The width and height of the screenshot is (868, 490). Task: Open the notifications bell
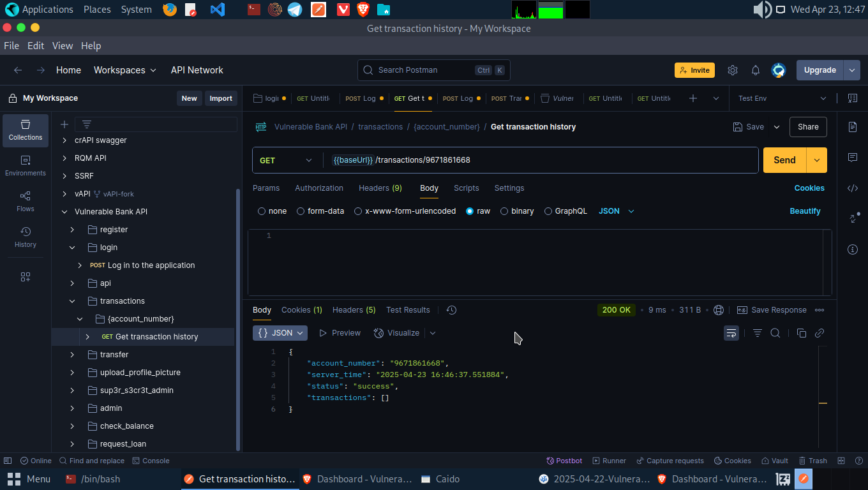[756, 70]
